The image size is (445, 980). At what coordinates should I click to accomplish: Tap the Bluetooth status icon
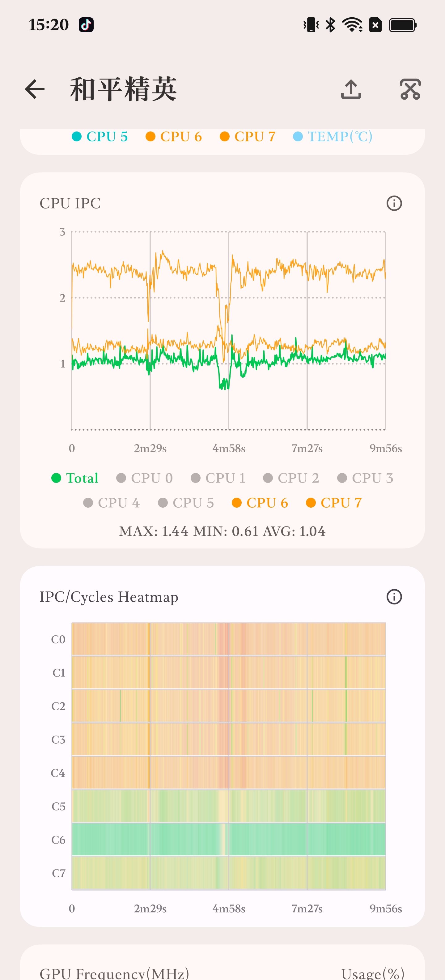(x=330, y=25)
